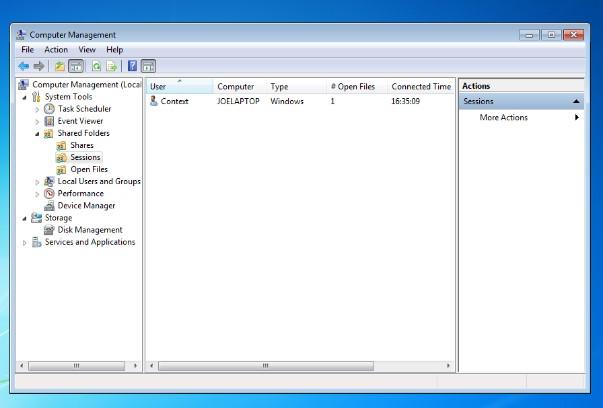This screenshot has height=408, width=603.
Task: Click the tree pane horizontal scrollbar thumb
Action: tap(77, 366)
